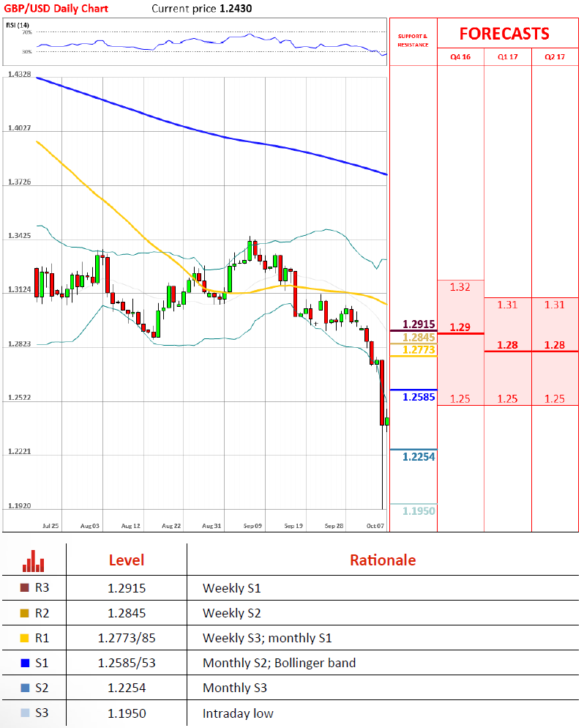This screenshot has width=584, height=728.
Task: Click the 1.2585 support level label
Action: (419, 397)
